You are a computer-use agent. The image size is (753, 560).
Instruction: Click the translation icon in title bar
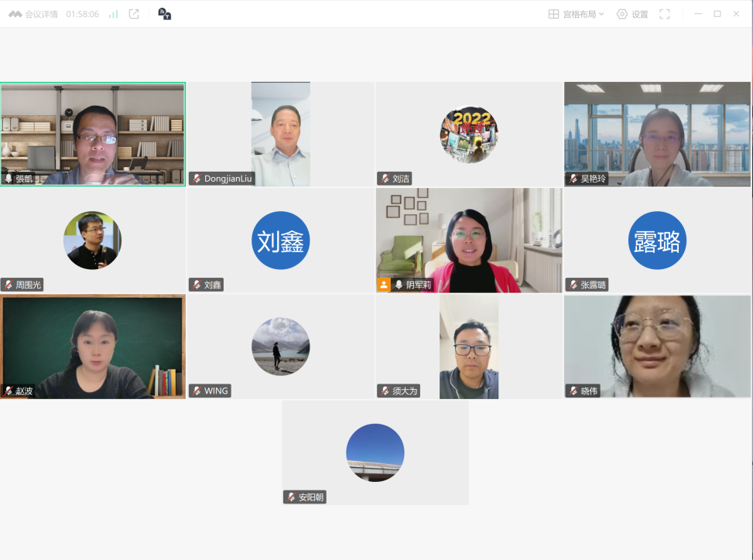[x=164, y=14]
